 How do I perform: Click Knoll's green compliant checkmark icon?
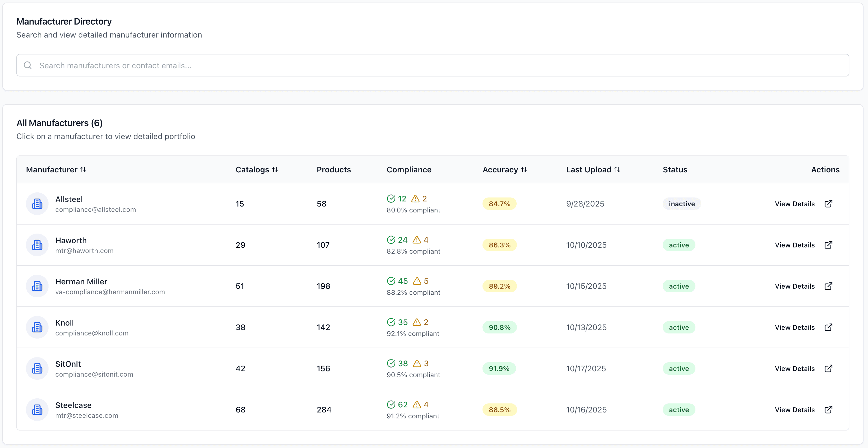(x=391, y=322)
